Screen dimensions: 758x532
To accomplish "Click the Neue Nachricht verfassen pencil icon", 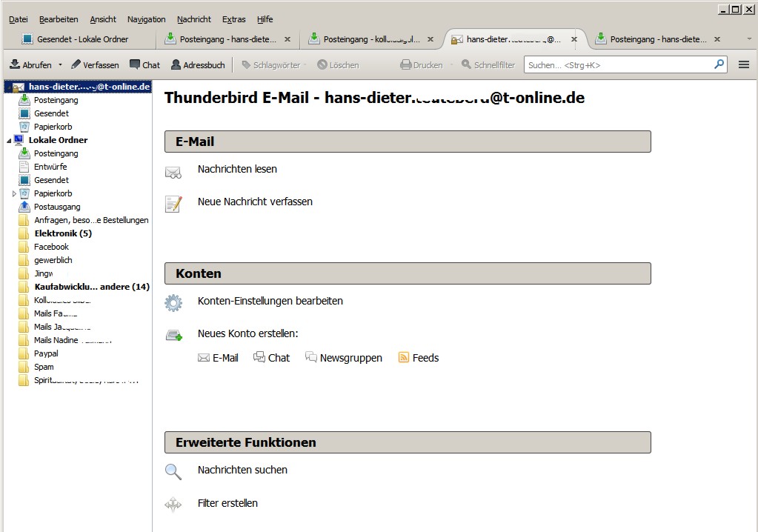I will [173, 204].
